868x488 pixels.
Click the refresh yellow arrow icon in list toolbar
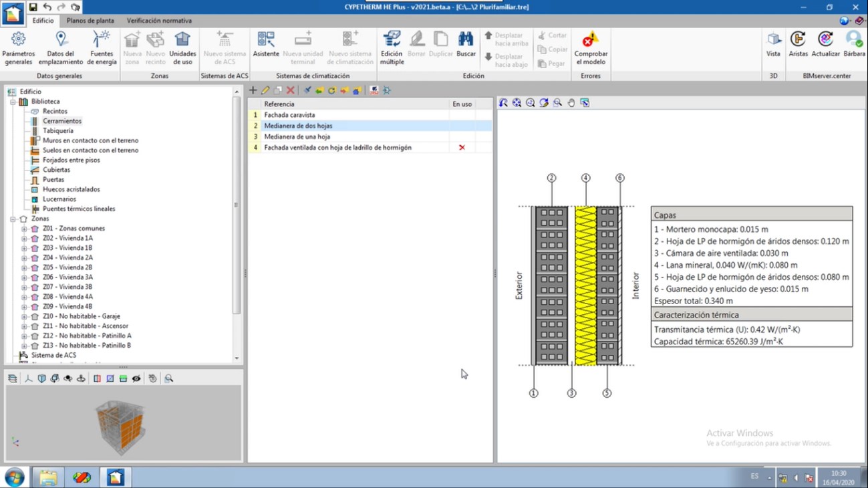[331, 90]
